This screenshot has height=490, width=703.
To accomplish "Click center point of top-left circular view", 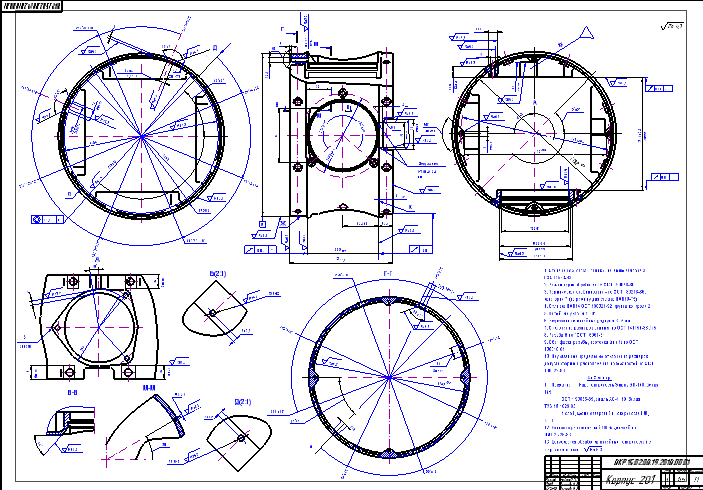I will pyautogui.click(x=142, y=135).
